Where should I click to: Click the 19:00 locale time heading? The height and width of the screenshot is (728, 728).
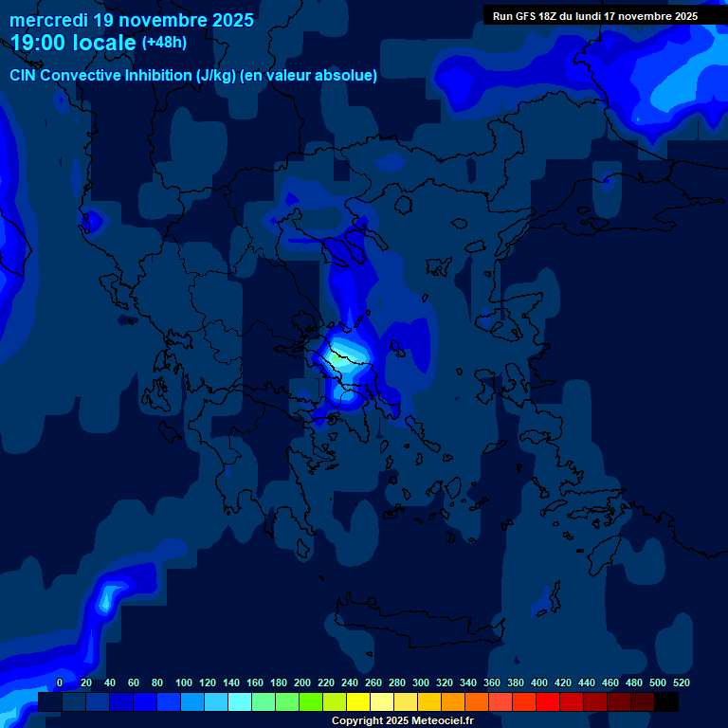pyautogui.click(x=72, y=44)
